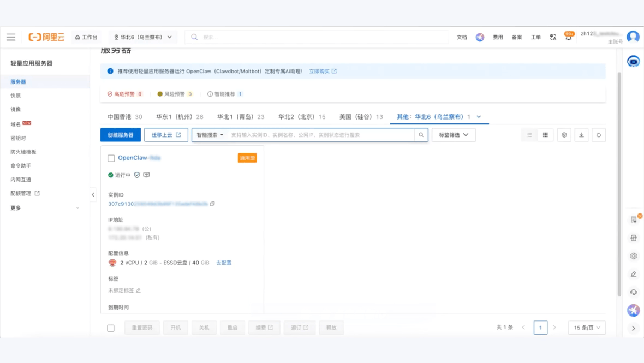
Task: Open right rail edit feedback pencil icon
Action: [x=633, y=274]
